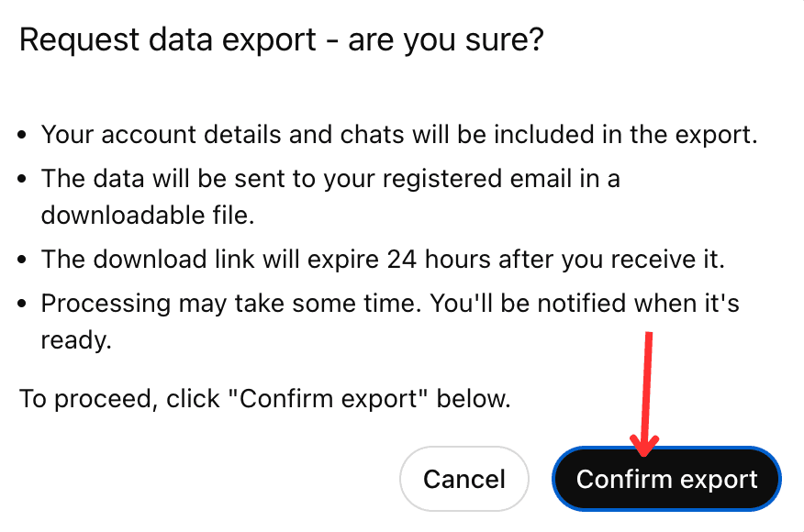Click the bullet marker beside the last item

(23, 303)
